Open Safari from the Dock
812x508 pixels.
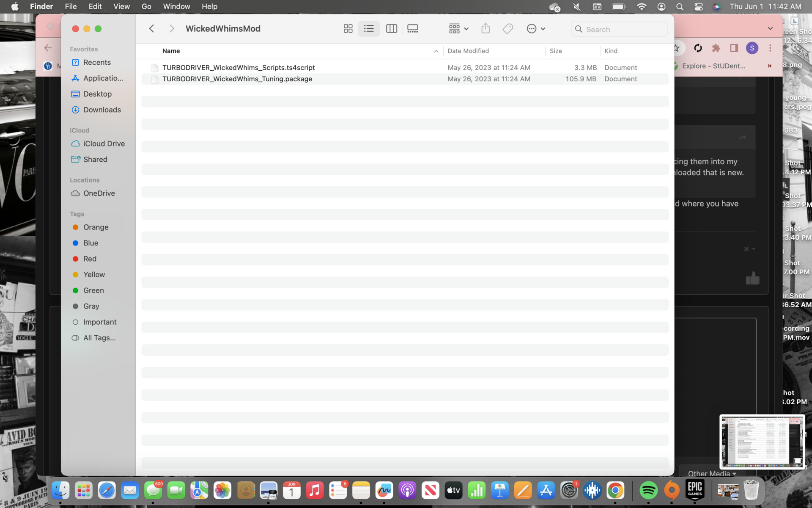point(107,491)
